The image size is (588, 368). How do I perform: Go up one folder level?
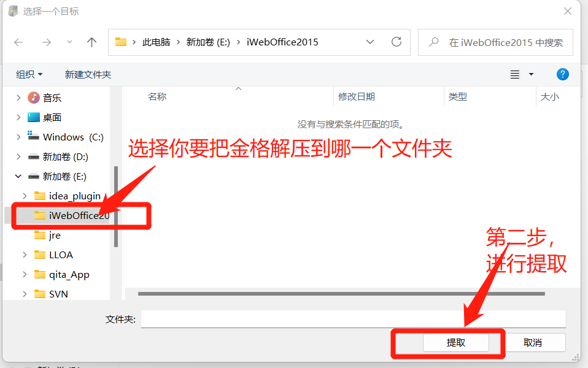pyautogui.click(x=92, y=42)
